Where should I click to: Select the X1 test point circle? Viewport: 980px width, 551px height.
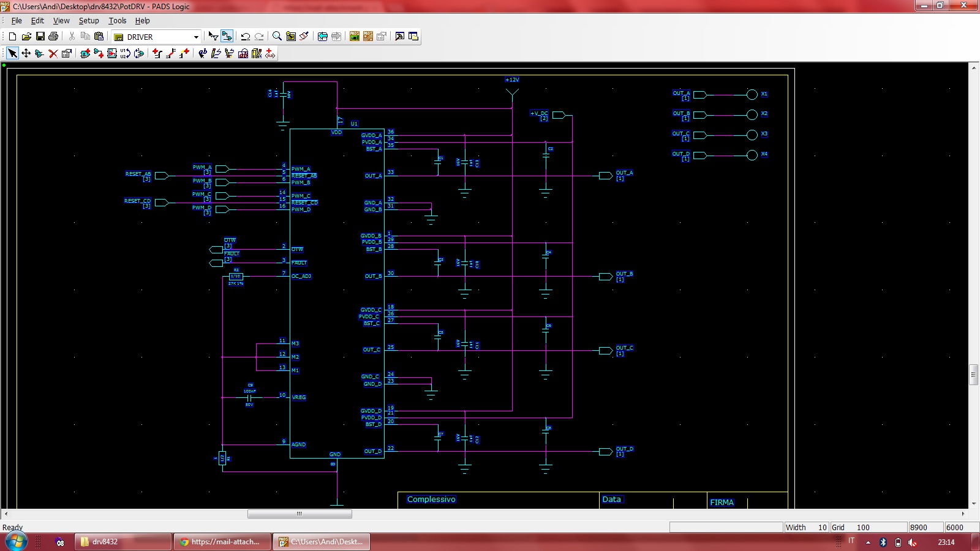click(752, 94)
